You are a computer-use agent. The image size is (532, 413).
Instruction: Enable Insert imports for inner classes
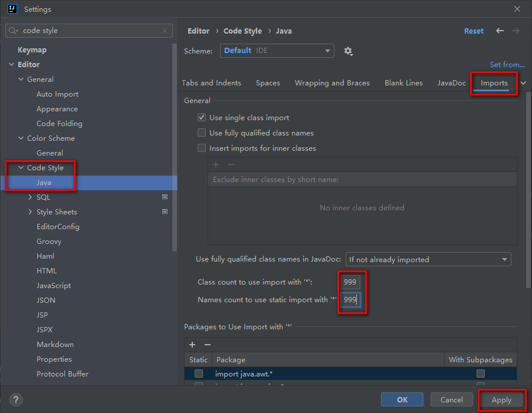202,148
